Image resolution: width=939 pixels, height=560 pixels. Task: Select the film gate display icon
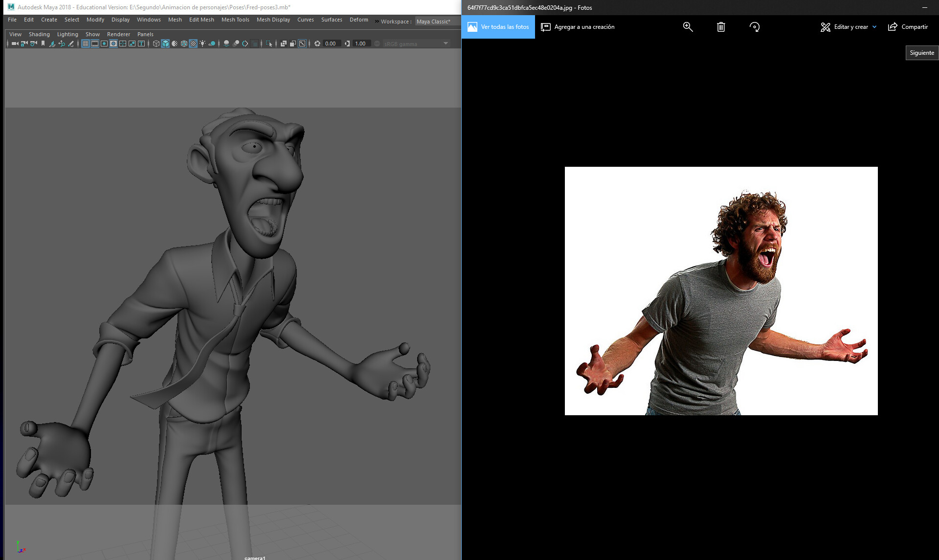(x=95, y=44)
